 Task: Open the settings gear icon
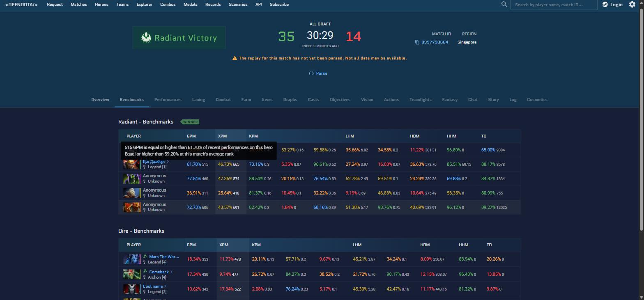(632, 4)
